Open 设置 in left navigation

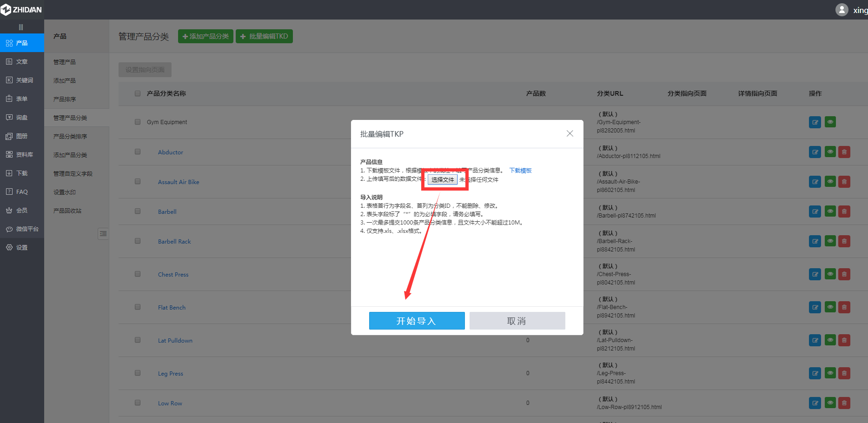coord(22,247)
